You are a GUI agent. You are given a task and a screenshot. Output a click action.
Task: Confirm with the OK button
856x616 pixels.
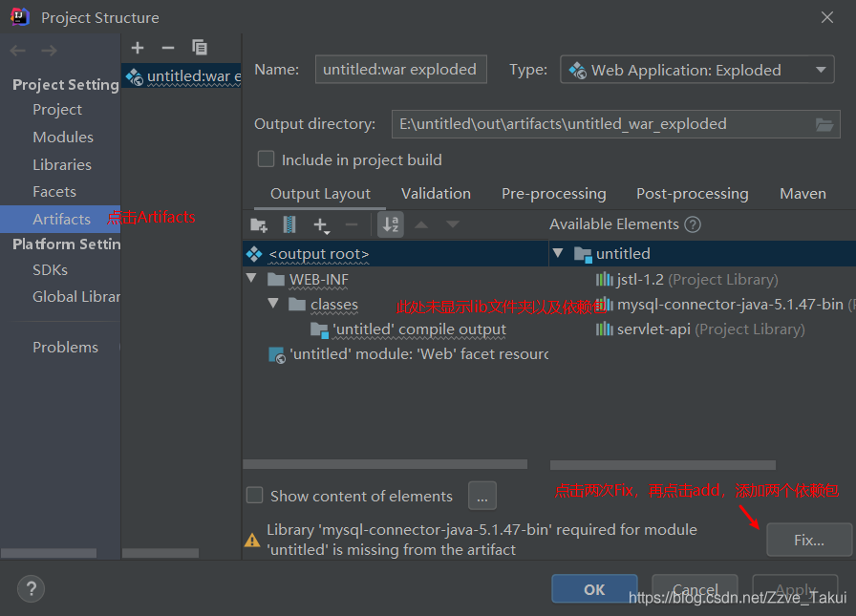point(594,589)
